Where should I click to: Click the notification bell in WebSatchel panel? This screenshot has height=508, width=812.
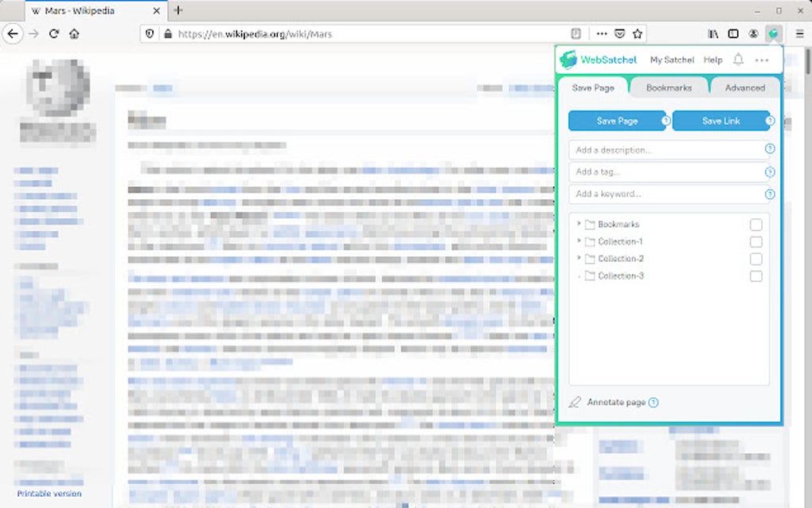coord(738,60)
